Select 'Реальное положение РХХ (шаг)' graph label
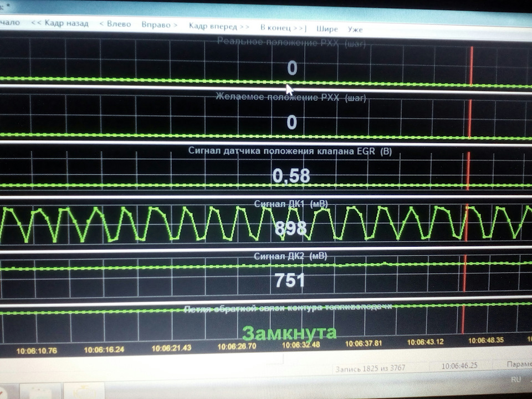532x399 pixels. (x=291, y=43)
